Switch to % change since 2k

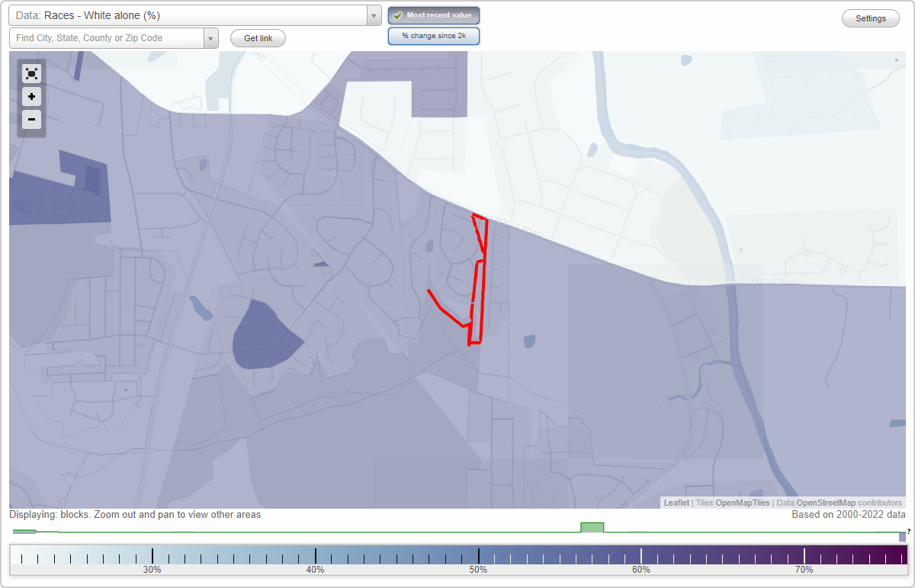[434, 36]
